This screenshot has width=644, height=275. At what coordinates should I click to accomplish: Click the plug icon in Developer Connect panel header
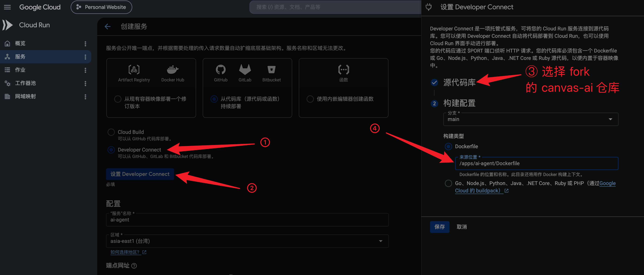tap(428, 7)
